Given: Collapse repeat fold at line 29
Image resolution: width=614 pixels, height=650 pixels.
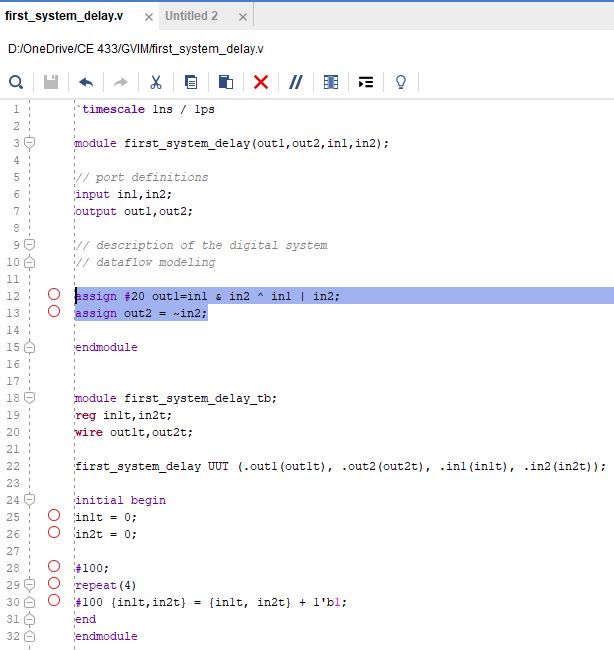Looking at the screenshot, I should [29, 585].
